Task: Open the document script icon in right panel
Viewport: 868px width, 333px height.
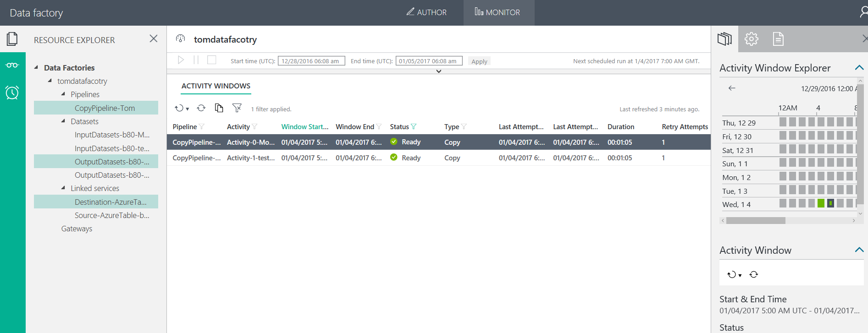Action: click(778, 39)
